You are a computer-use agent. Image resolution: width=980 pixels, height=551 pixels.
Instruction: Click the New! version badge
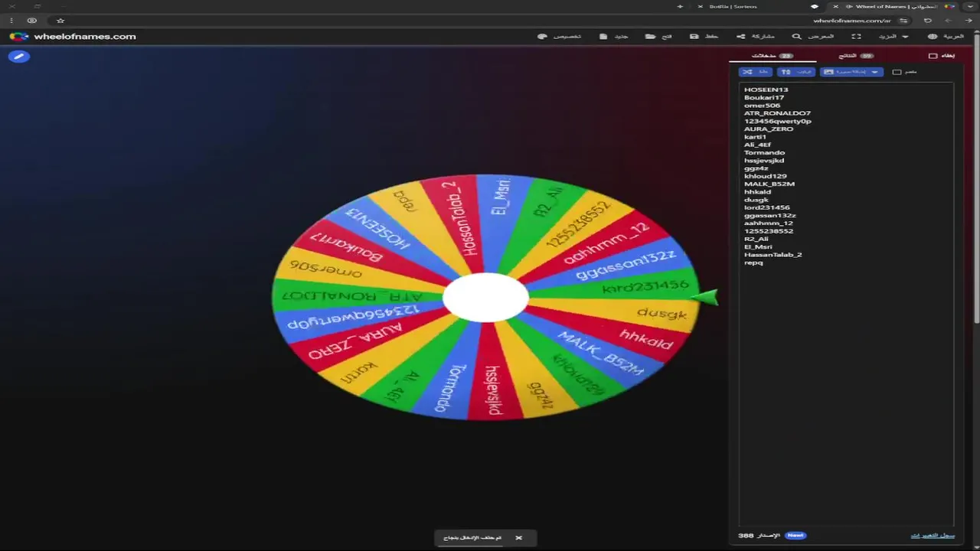coord(795,535)
